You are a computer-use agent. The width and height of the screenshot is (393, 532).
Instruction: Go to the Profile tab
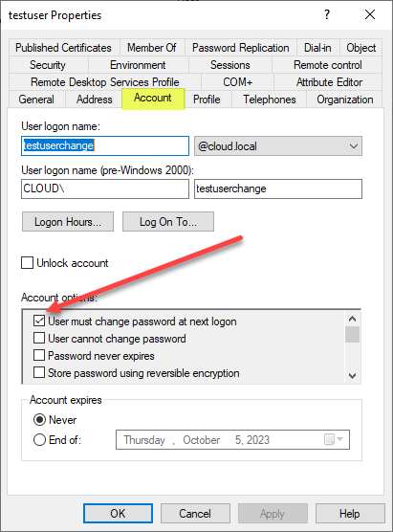pos(207,100)
